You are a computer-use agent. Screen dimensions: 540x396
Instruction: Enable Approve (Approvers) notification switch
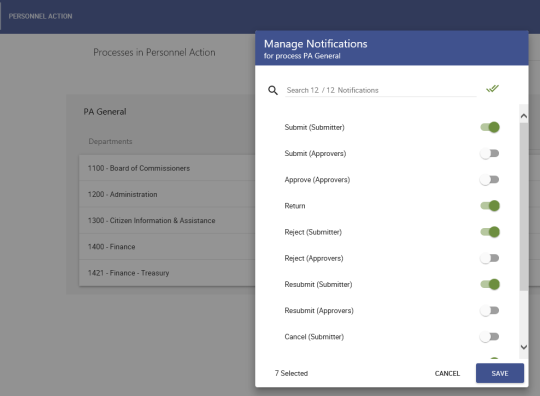point(490,180)
